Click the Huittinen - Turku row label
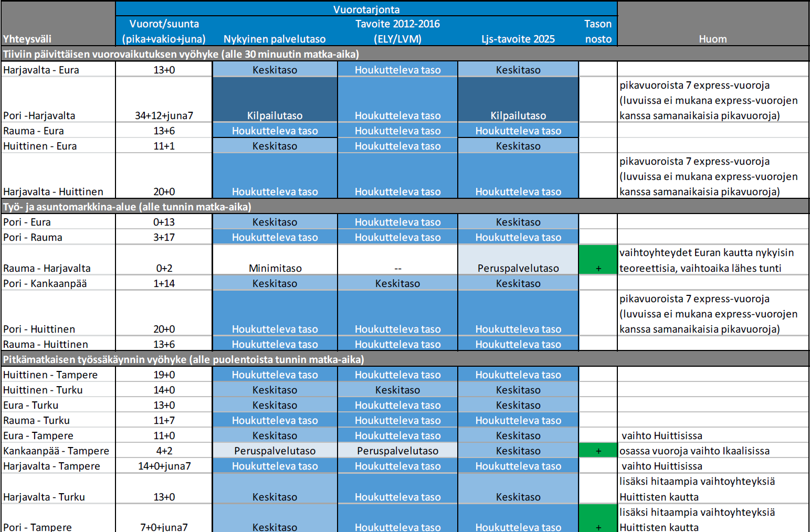Screen dimensions: 810x532 (x=43, y=390)
